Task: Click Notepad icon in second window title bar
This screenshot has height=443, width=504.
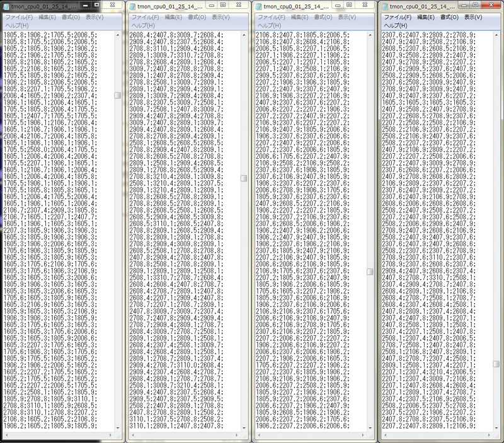Action: tap(132, 6)
